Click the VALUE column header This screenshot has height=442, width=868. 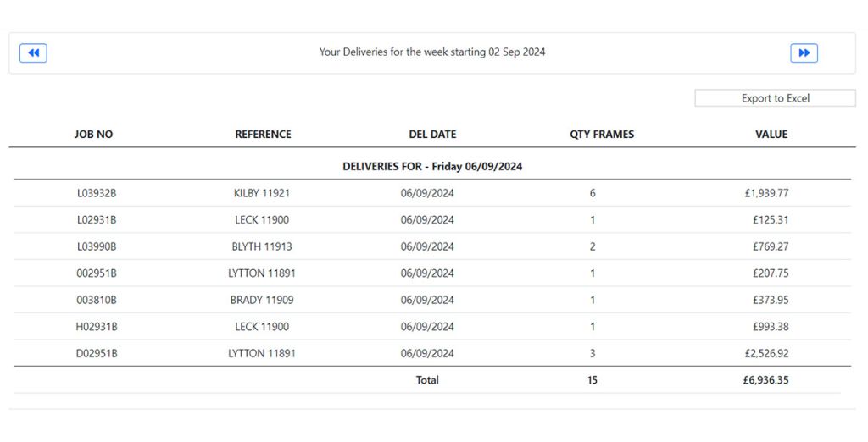tap(771, 134)
